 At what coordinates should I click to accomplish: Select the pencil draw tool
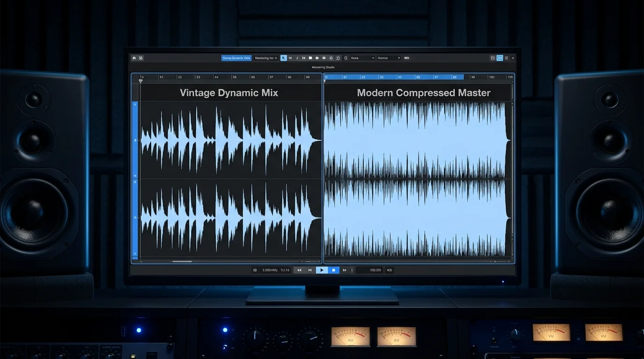[x=297, y=58]
